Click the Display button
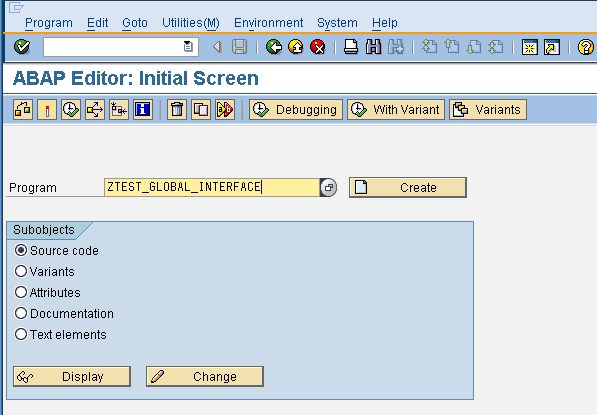Screen dimensions: 597x415 coord(72,377)
